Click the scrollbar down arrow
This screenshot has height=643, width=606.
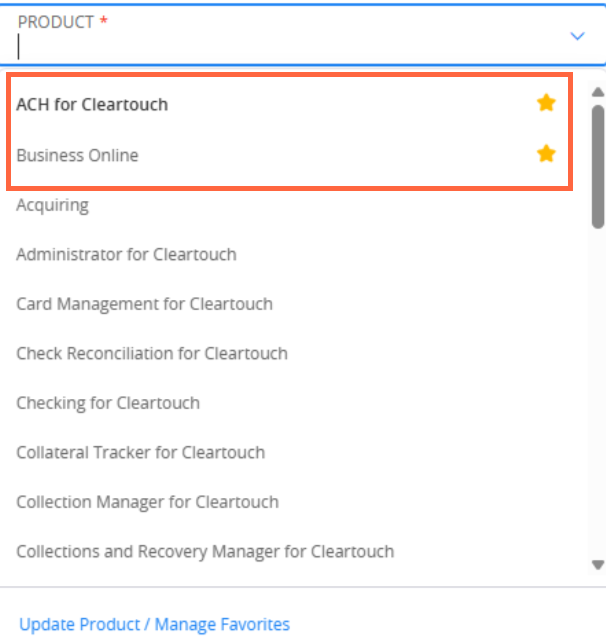coord(598,565)
